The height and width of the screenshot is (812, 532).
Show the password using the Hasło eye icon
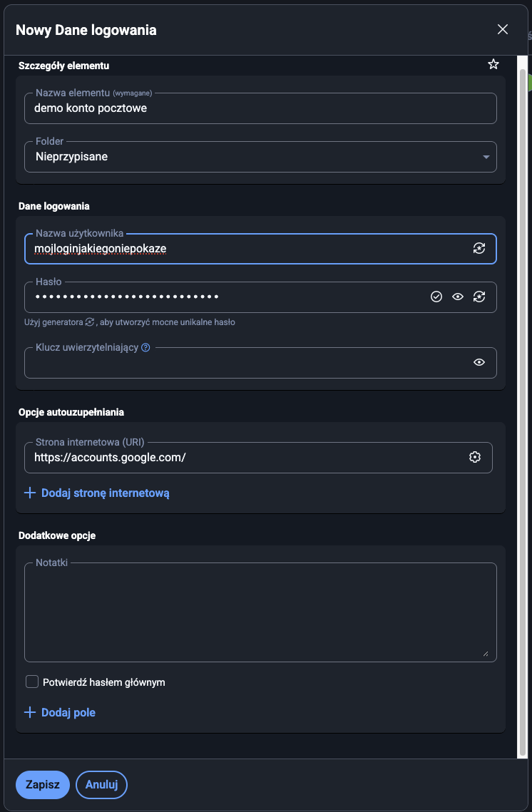coord(458,297)
